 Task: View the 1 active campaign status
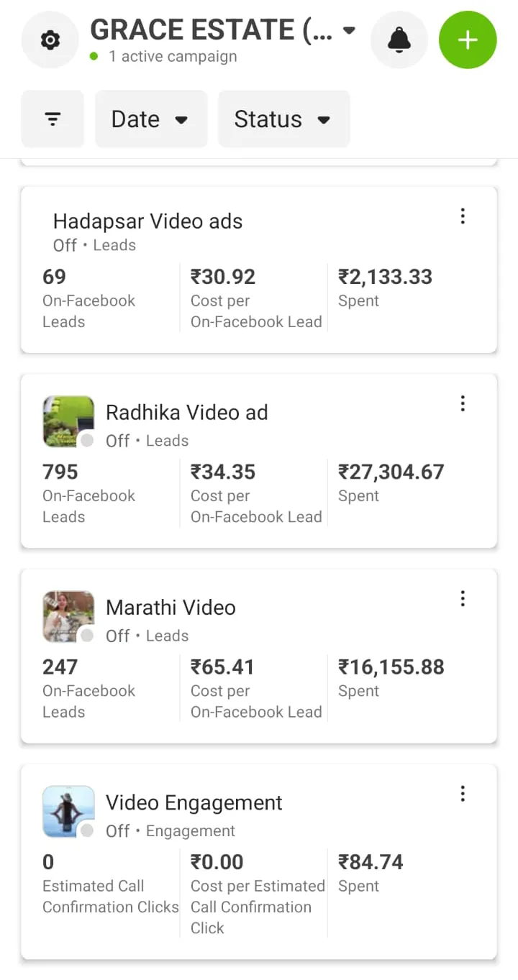pyautogui.click(x=172, y=57)
